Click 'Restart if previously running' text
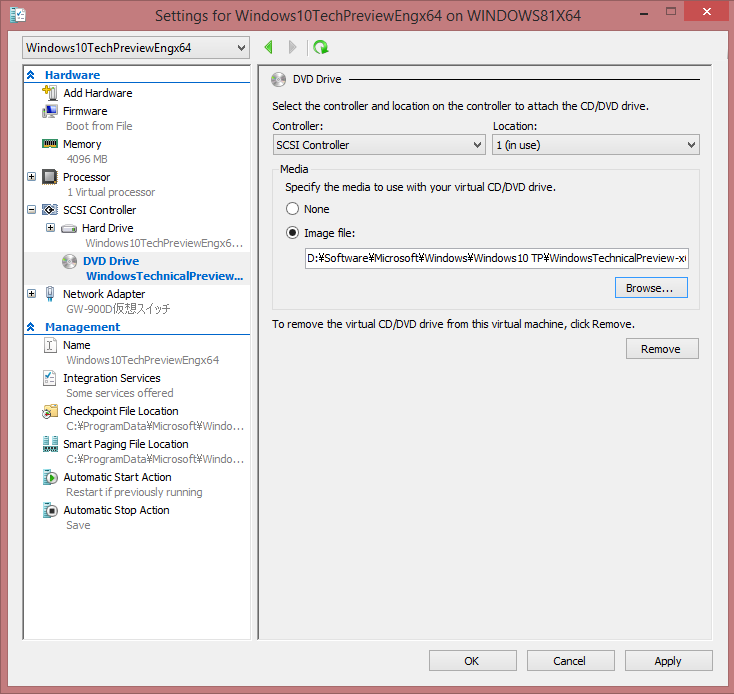 [x=134, y=492]
